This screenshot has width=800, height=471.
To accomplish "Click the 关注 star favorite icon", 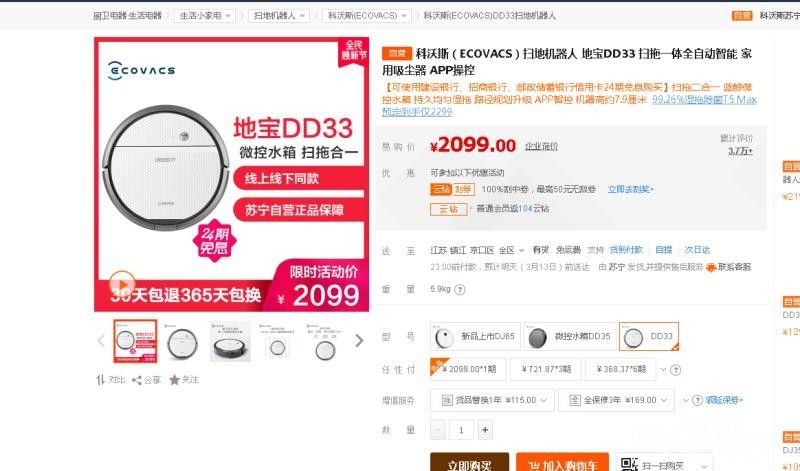I will (x=174, y=380).
